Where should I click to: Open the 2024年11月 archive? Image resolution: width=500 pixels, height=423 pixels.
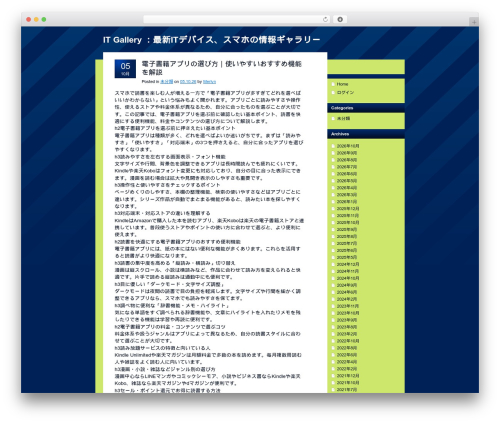click(x=348, y=271)
